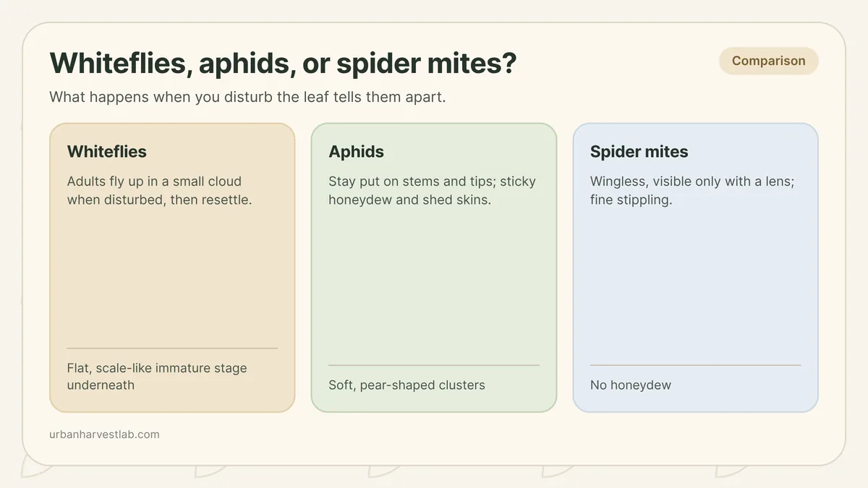This screenshot has height=488, width=868.
Task: Select the Spider mites card heading
Action: [x=639, y=152]
